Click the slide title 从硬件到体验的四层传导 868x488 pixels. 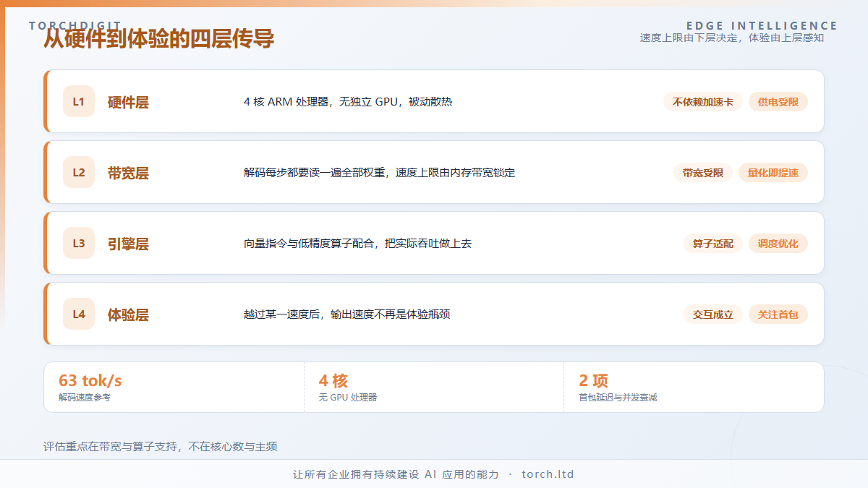(x=159, y=39)
